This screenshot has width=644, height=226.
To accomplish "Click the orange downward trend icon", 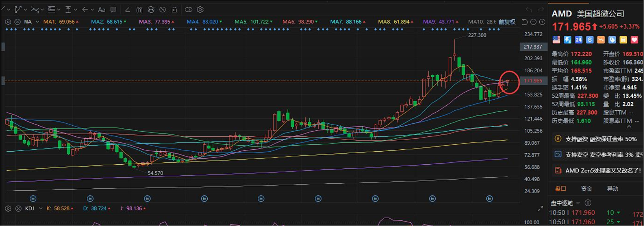I will (x=601, y=40).
